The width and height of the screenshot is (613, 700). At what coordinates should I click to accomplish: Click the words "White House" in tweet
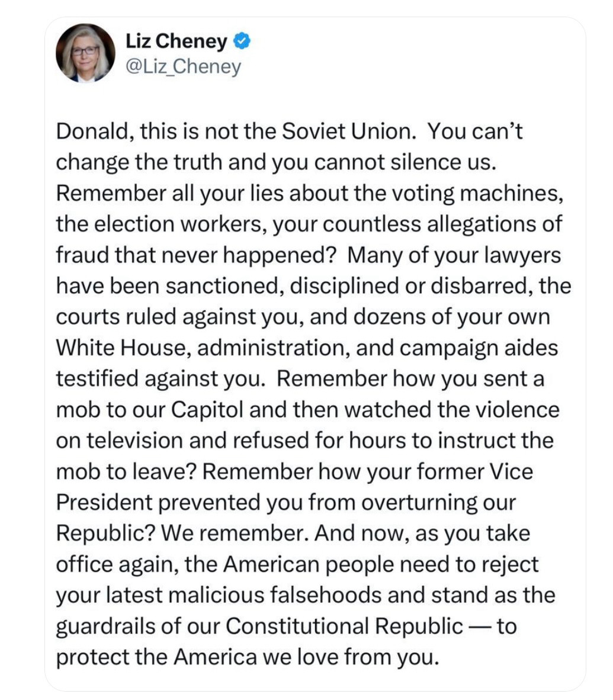[x=124, y=348]
